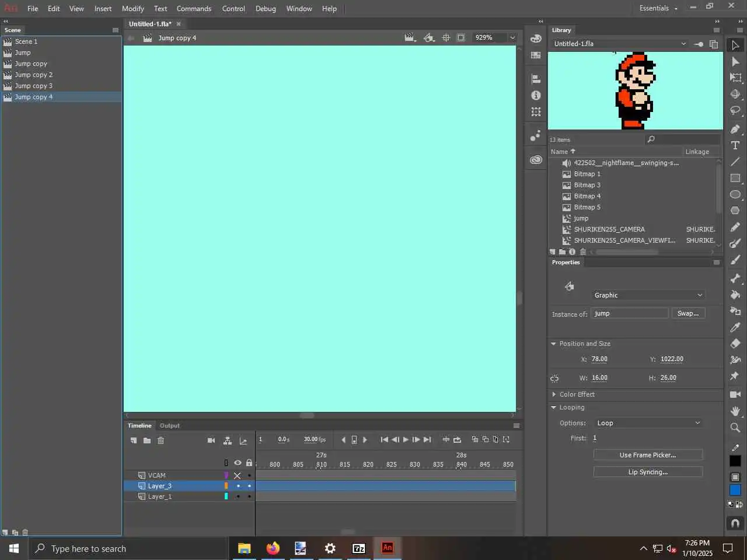Toggle lock all layers padlock icon

249,463
